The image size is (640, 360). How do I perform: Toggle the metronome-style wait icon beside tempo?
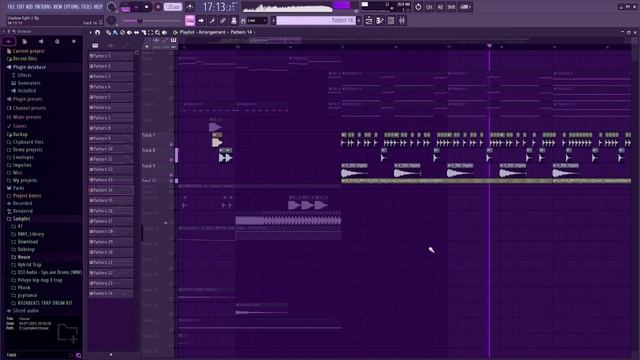coord(190,7)
